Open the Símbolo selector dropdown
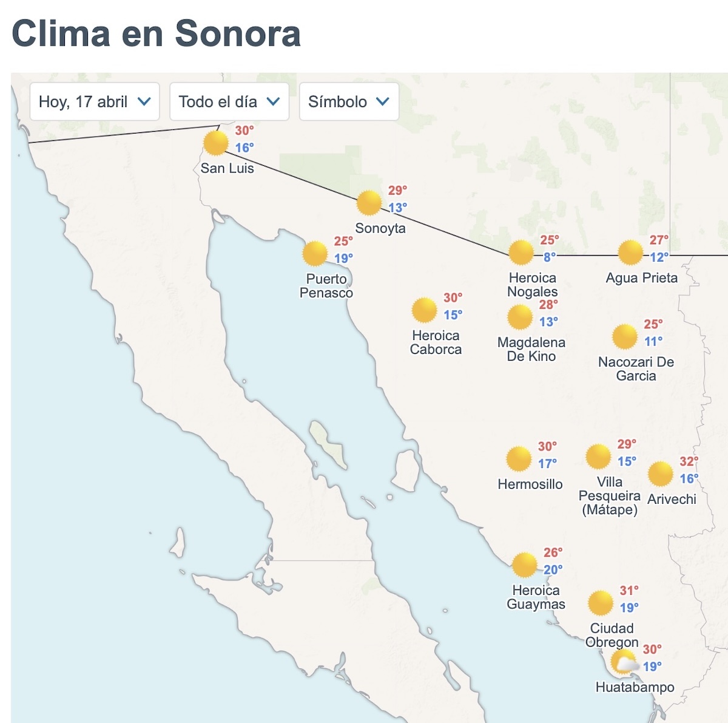 (x=348, y=102)
